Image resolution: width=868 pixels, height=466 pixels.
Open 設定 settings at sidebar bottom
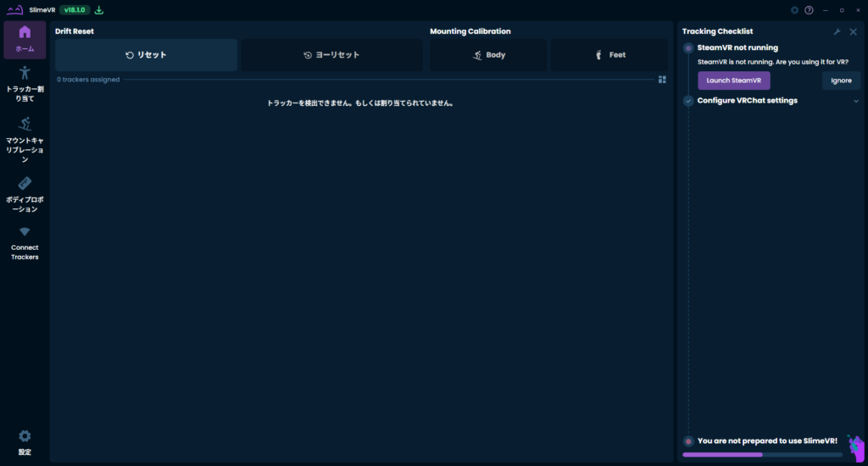tap(25, 441)
